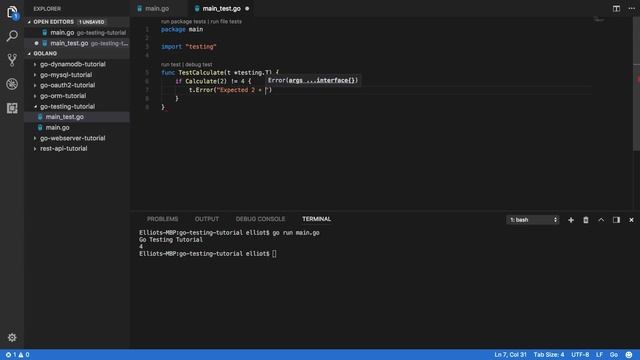Select the Terminal panel tab

[x=316, y=219]
